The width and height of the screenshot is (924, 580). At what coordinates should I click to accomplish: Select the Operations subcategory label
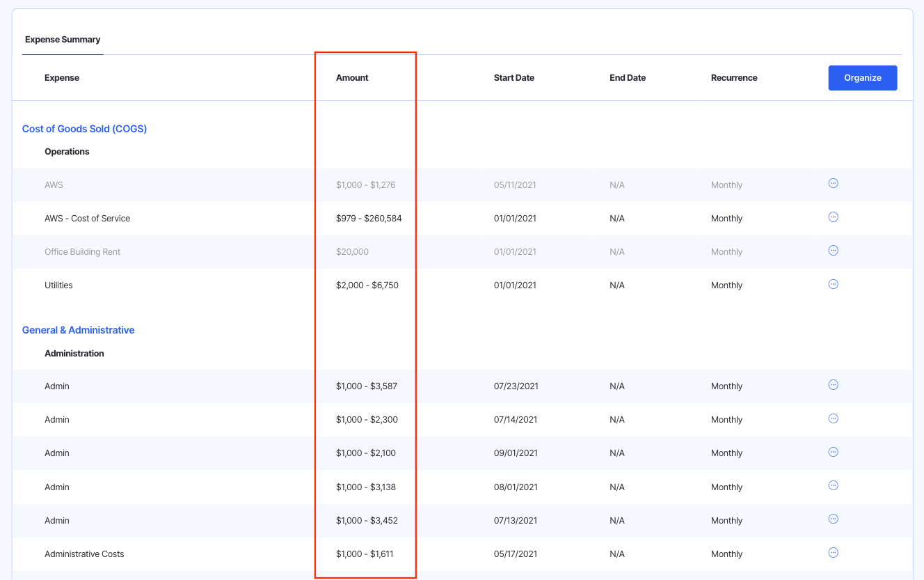point(67,152)
